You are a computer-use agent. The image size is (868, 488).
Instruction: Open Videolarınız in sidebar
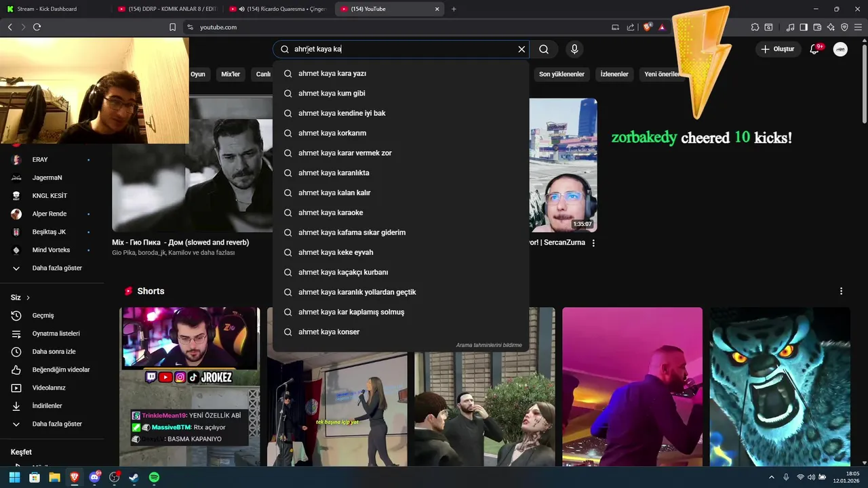(52, 388)
